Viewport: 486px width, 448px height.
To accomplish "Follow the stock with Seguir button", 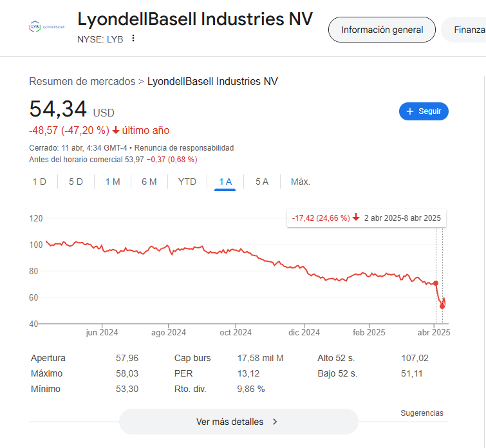I will point(424,111).
